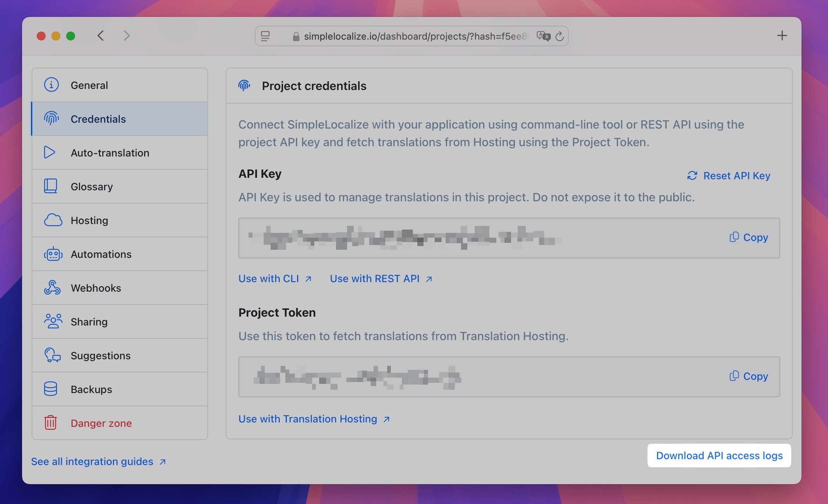Select the Credentials sidebar item
Screen dimensions: 828x504
[120, 119]
